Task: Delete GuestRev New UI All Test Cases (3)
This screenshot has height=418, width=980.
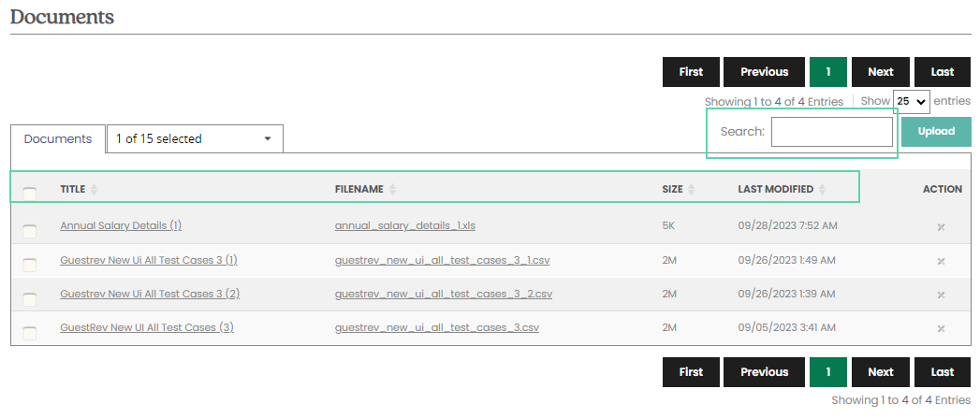Action: 941,328
